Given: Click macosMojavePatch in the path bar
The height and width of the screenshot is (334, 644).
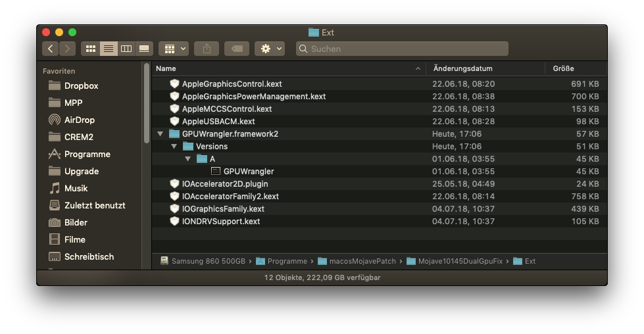Looking at the screenshot, I should click(x=357, y=261).
